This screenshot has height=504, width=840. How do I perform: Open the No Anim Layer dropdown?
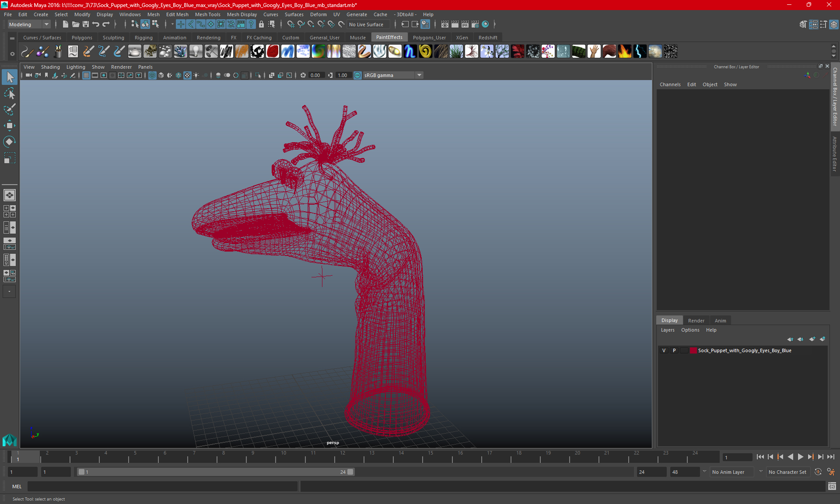tap(732, 472)
